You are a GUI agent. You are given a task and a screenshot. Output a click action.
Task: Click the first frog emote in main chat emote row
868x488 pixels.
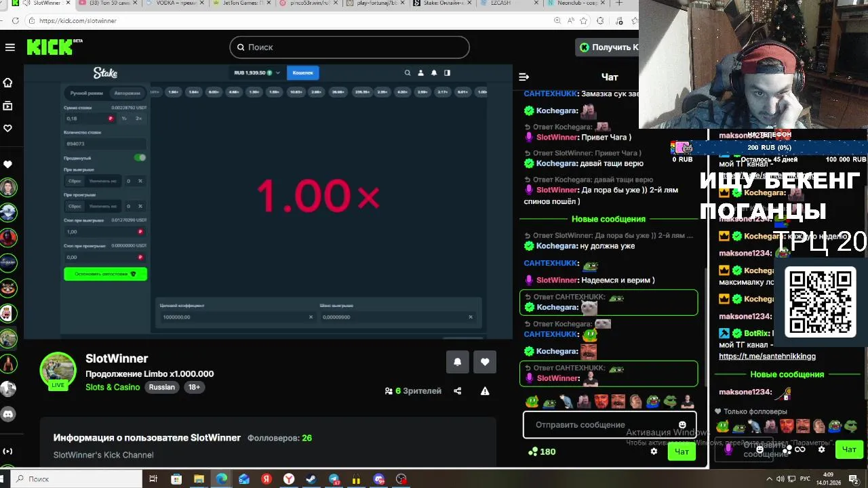point(532,401)
